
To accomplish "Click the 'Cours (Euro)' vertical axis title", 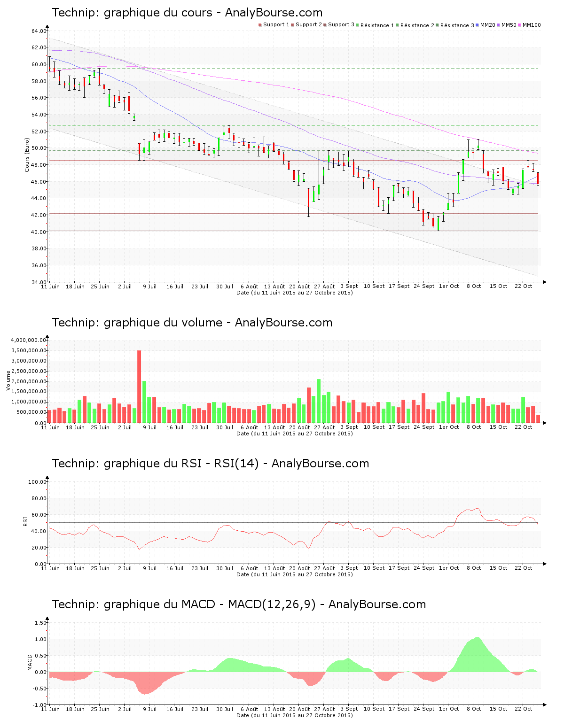I will [27, 155].
